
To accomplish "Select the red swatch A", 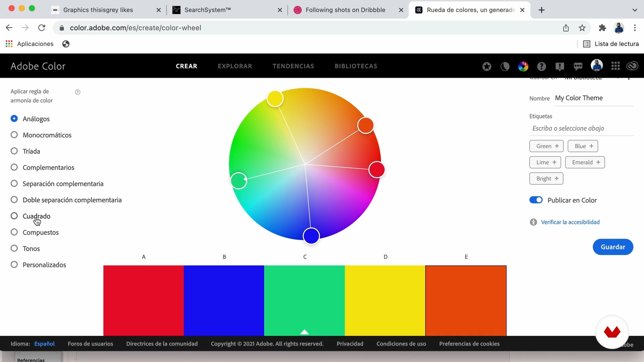I will (x=144, y=301).
